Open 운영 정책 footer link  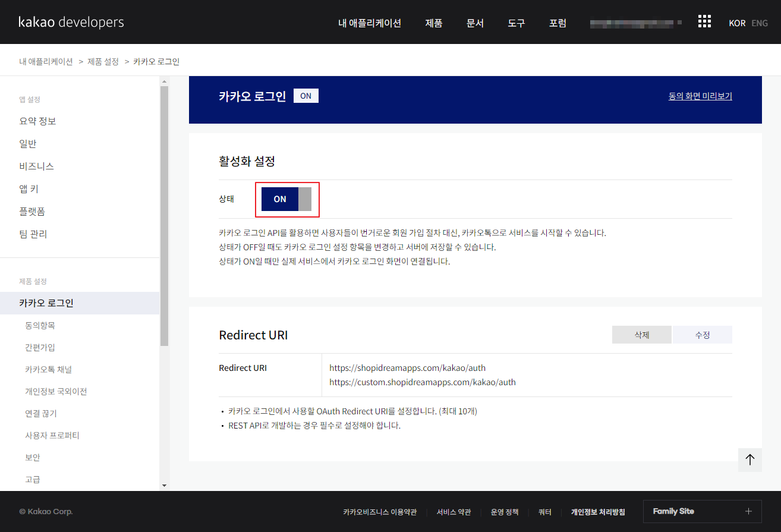tap(505, 512)
